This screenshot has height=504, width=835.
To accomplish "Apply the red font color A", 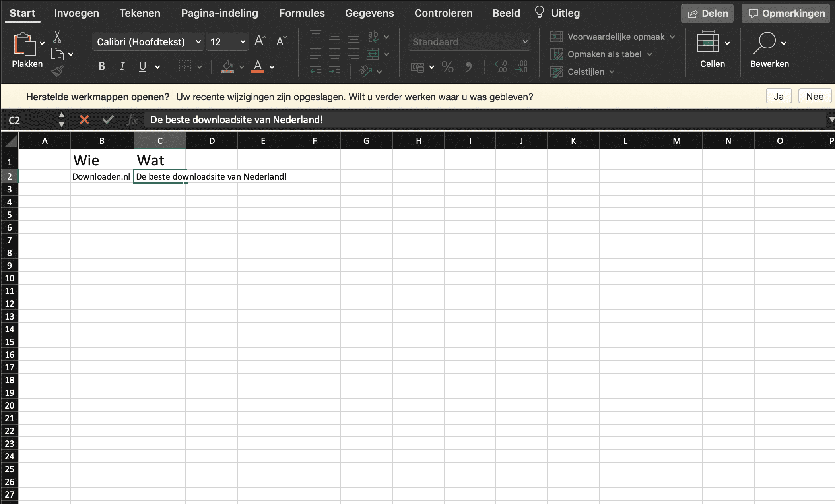I will (258, 66).
